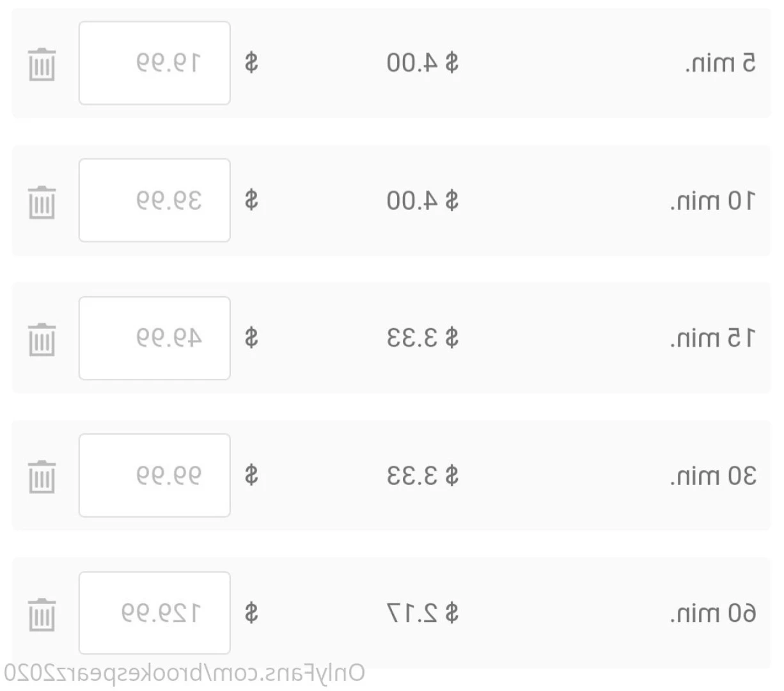Select the 5 min. duration label
The width and height of the screenshot is (784, 691).
coord(721,63)
